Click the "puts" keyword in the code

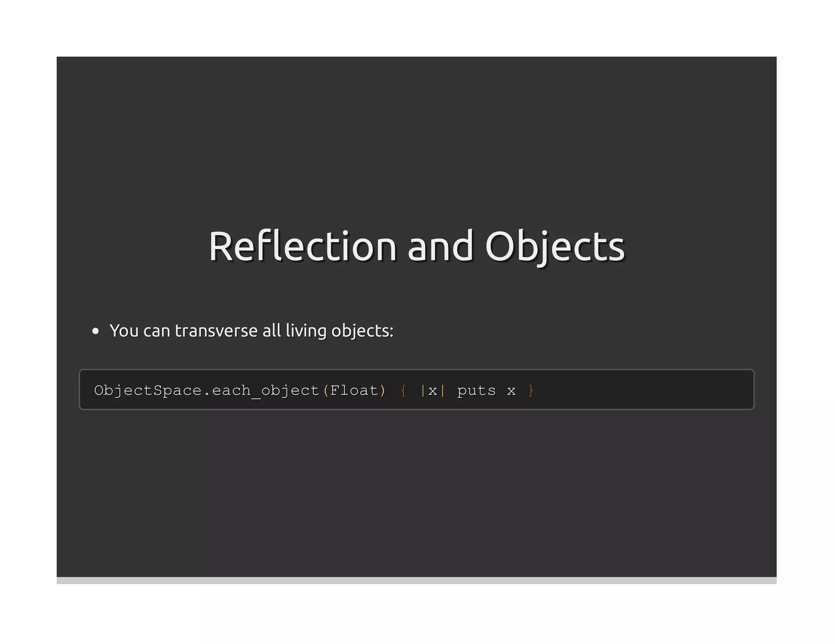pyautogui.click(x=476, y=390)
